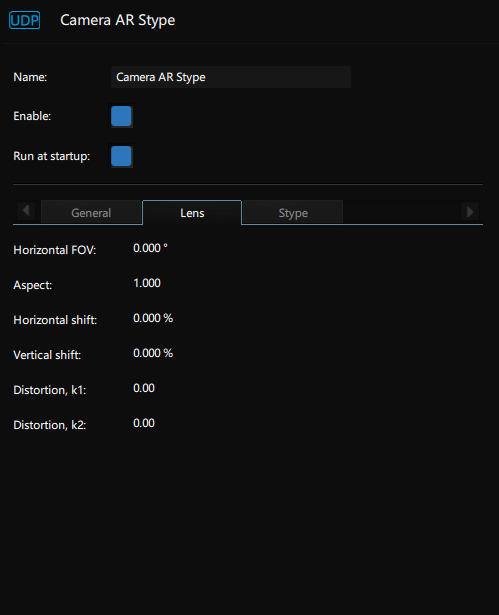The height and width of the screenshot is (615, 499).
Task: Click the Distortion, k1 label
Action: pyautogui.click(x=50, y=390)
